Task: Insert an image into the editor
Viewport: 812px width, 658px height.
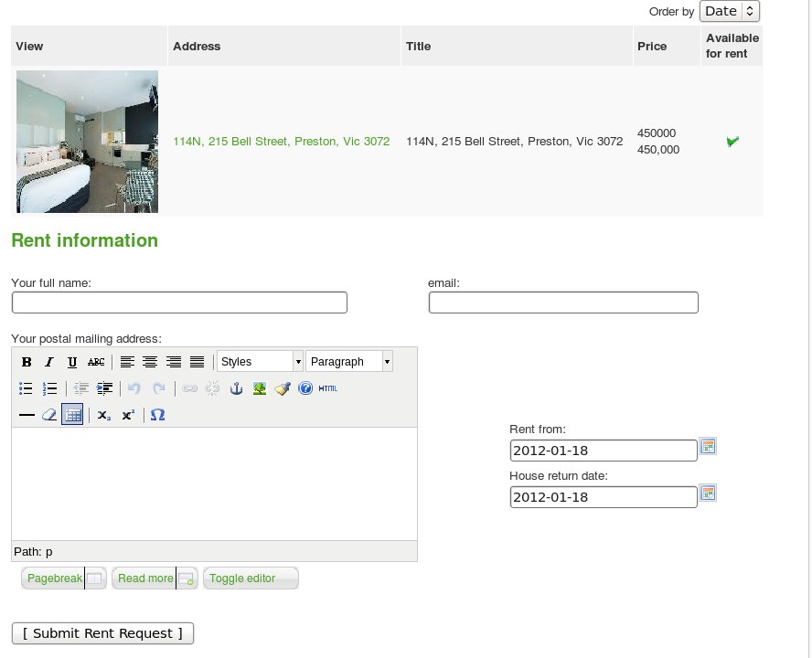Action: [x=260, y=388]
